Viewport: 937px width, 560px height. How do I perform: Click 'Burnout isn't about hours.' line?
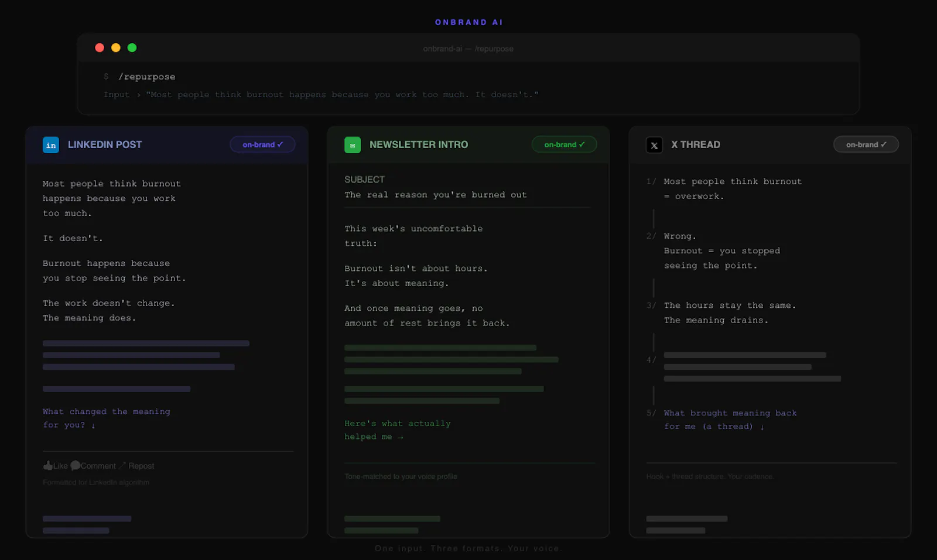tap(416, 269)
